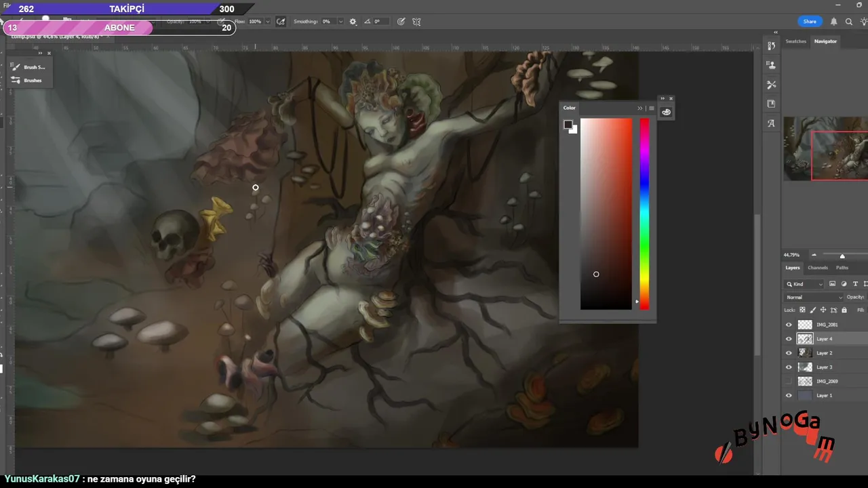Select the IMG_2069 layer name
Viewport: 868px width, 488px height.
[x=827, y=382]
